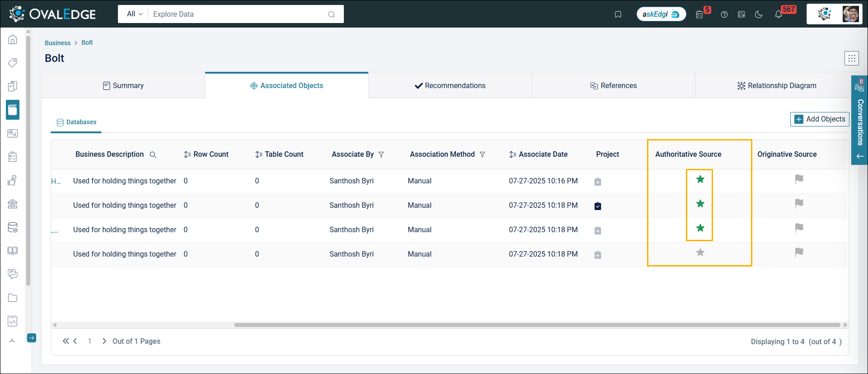
Task: Toggle originative source flag in second row
Action: [799, 204]
